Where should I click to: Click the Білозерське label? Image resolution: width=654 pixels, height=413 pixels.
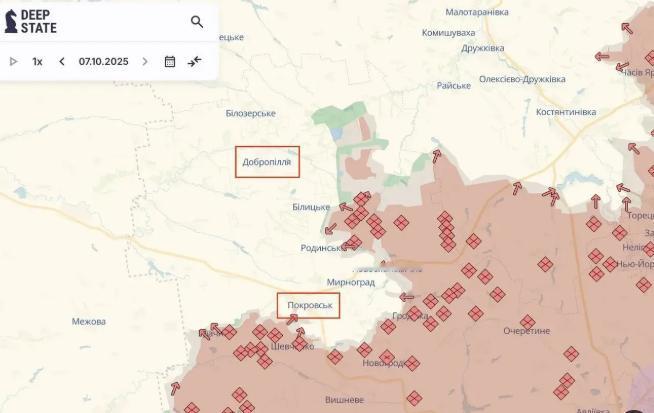pos(251,113)
